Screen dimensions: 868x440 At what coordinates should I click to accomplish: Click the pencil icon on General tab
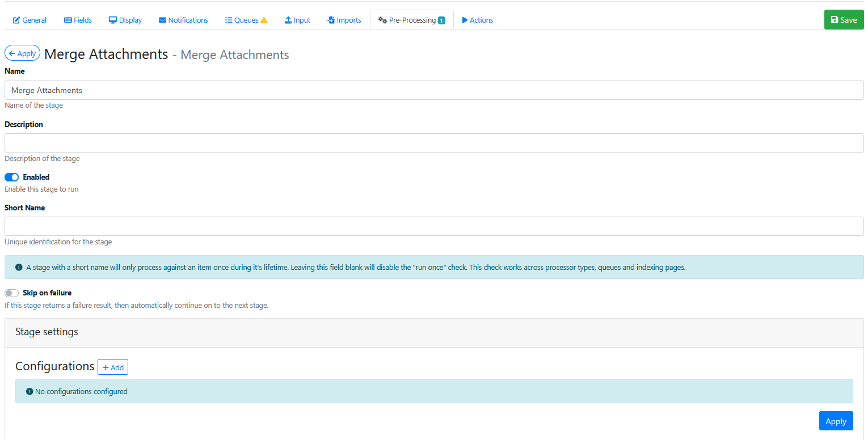pyautogui.click(x=16, y=20)
